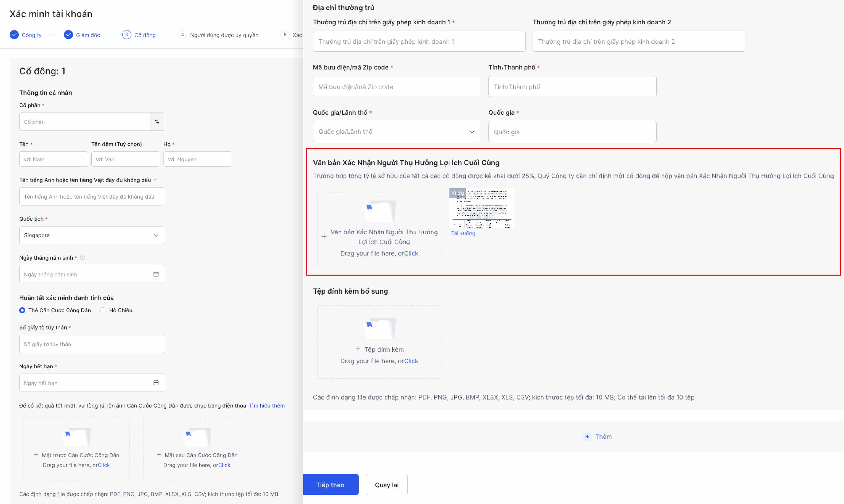Click the calendar icon in Ngày hết hạn

coord(156,383)
